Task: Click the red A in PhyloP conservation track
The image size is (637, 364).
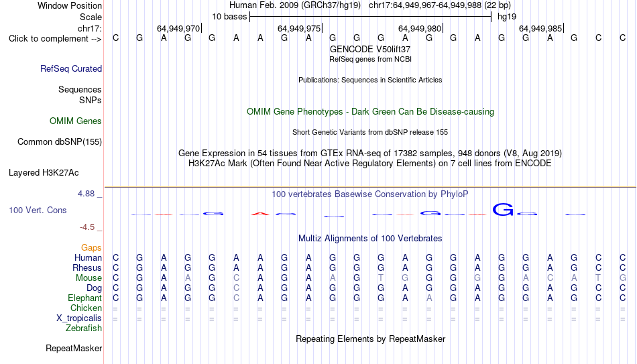Action: (x=260, y=214)
